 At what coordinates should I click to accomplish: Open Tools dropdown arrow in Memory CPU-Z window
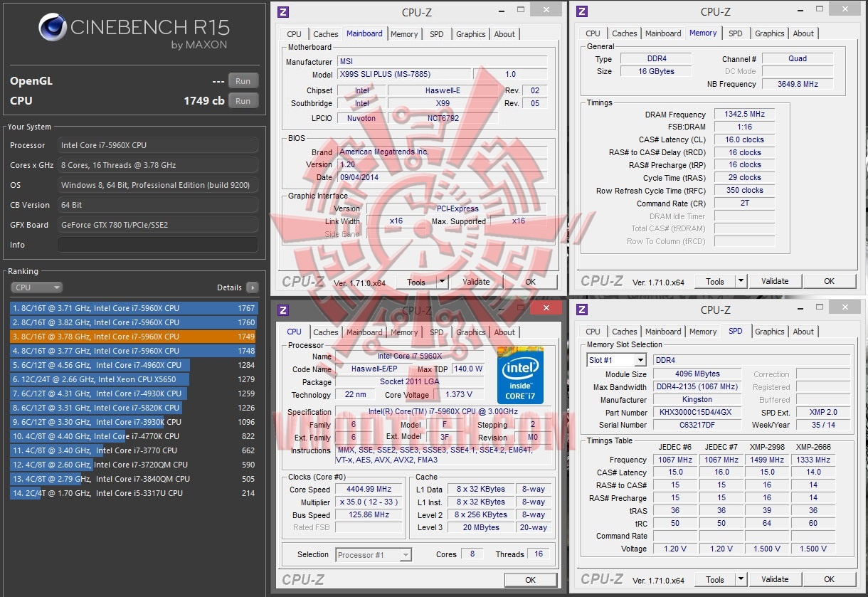(x=741, y=281)
